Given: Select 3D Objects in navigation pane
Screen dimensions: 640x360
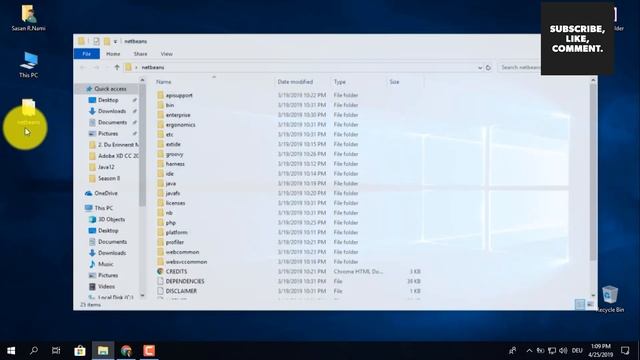Looking at the screenshot, I should 111,219.
